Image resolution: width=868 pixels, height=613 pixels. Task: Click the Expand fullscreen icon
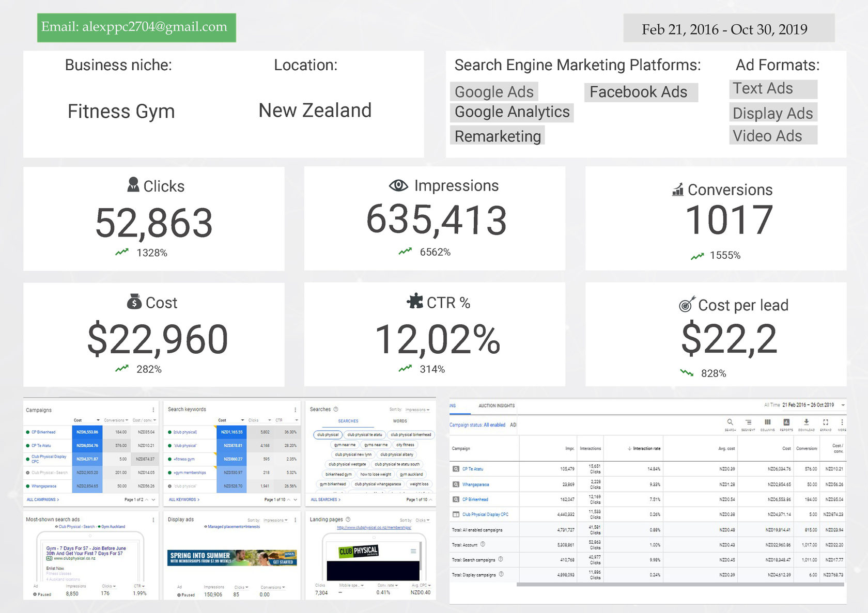[826, 422]
